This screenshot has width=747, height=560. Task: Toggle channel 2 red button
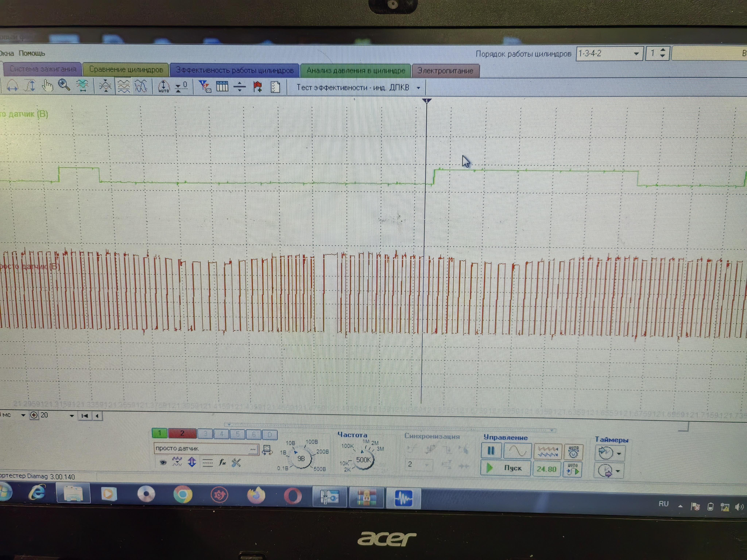pyautogui.click(x=182, y=433)
